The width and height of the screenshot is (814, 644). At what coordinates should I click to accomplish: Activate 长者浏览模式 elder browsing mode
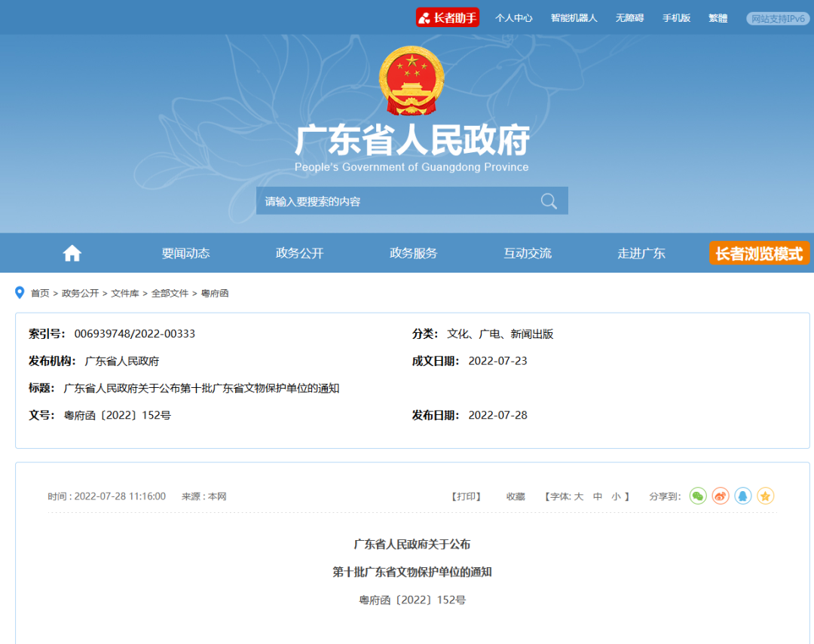point(759,253)
